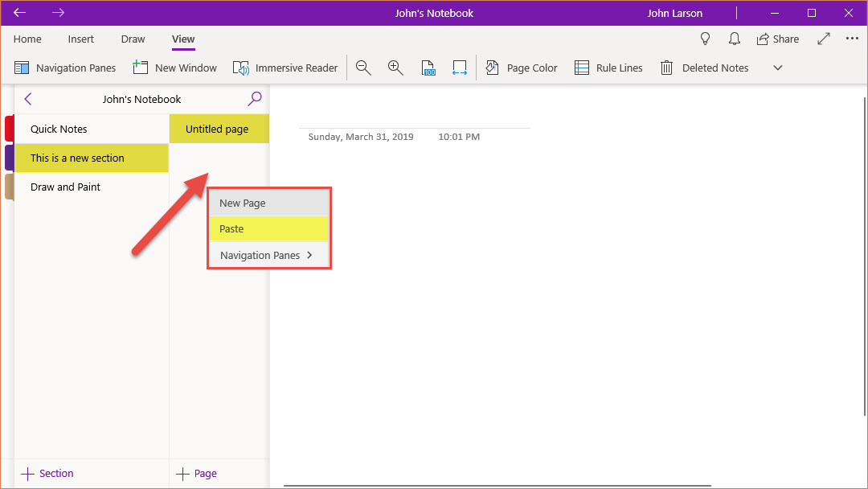This screenshot has width=868, height=489.
Task: Toggle Navigation Panes in the ribbon
Action: (x=65, y=68)
